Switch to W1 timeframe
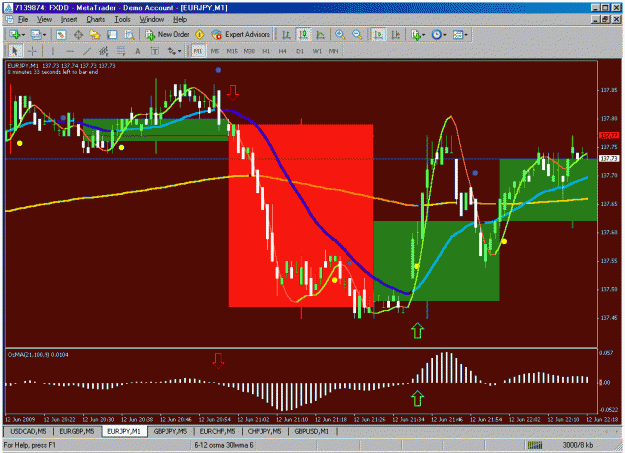This screenshot has height=453, width=625. tap(317, 51)
